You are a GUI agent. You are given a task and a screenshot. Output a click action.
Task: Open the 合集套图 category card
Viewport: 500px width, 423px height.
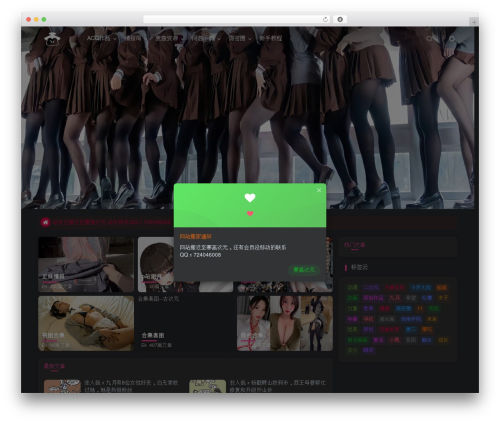(185, 323)
